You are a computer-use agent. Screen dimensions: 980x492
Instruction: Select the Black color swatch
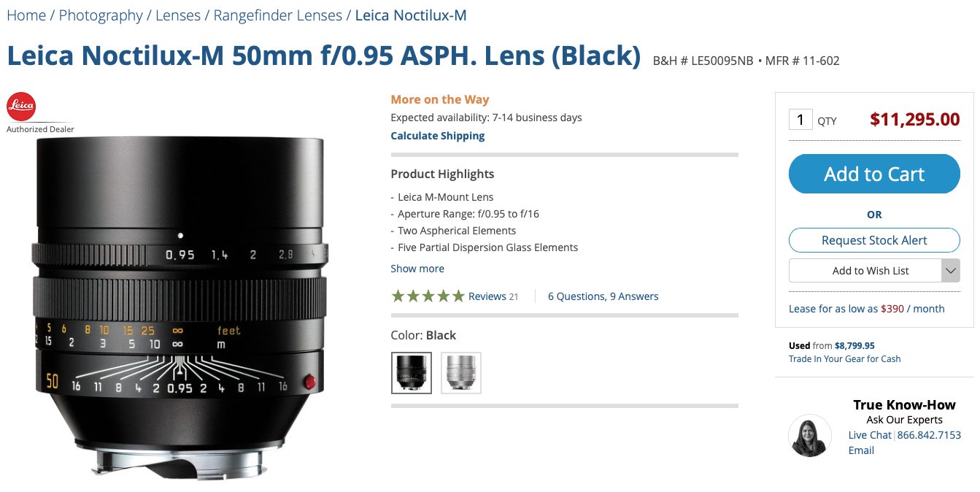pyautogui.click(x=412, y=373)
